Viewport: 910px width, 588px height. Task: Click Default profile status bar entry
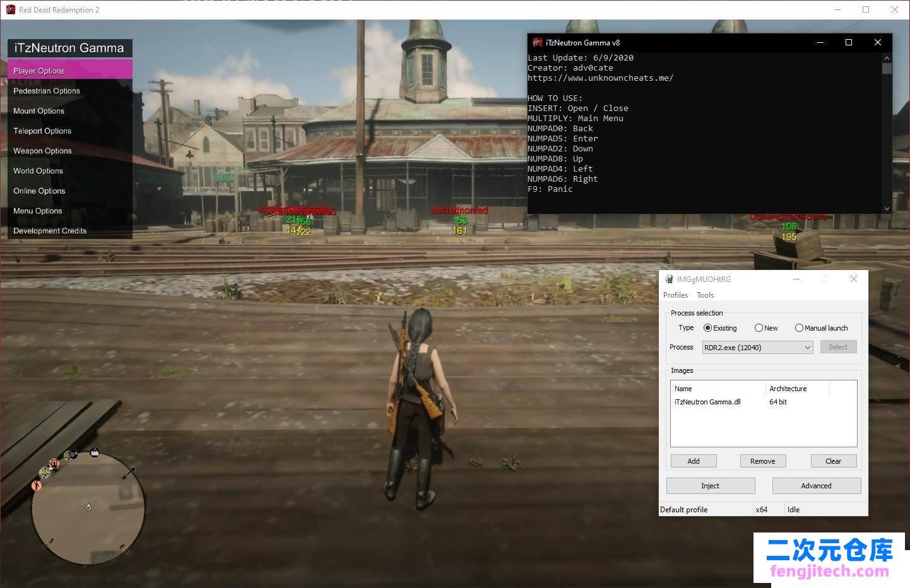click(x=684, y=510)
